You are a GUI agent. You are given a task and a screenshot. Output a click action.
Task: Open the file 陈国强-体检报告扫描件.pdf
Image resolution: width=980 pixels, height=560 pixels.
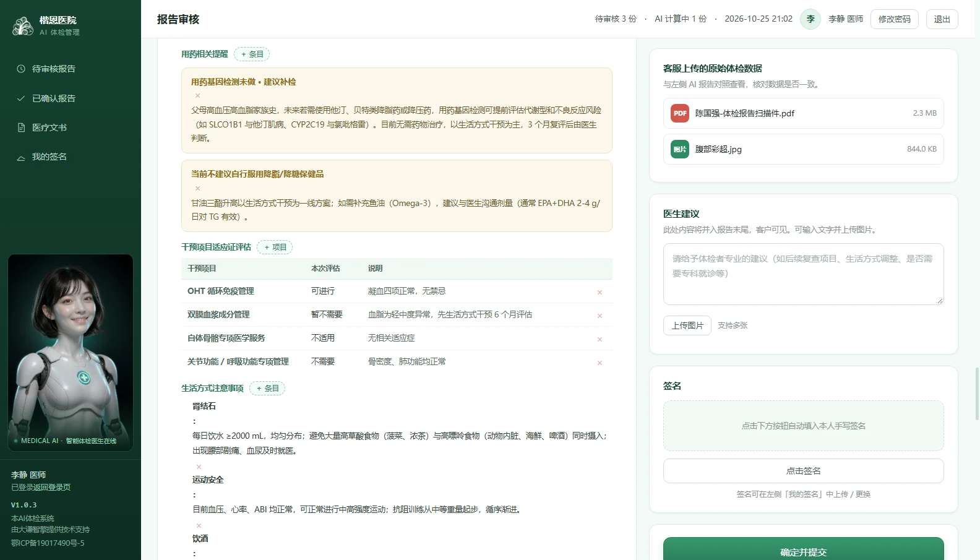(804, 113)
